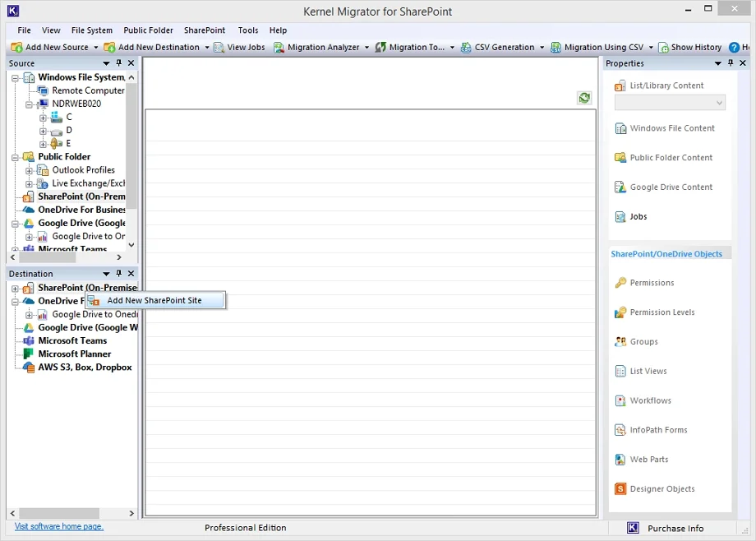Open the Migration Using CSV dropdown arrow
Viewport: 756px width, 541px height.
pyautogui.click(x=651, y=48)
